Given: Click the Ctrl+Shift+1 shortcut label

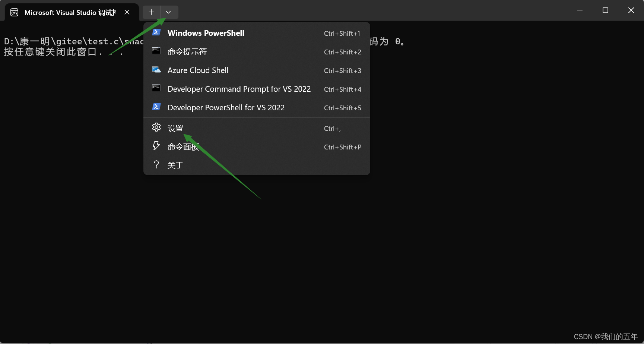Looking at the screenshot, I should (x=342, y=34).
